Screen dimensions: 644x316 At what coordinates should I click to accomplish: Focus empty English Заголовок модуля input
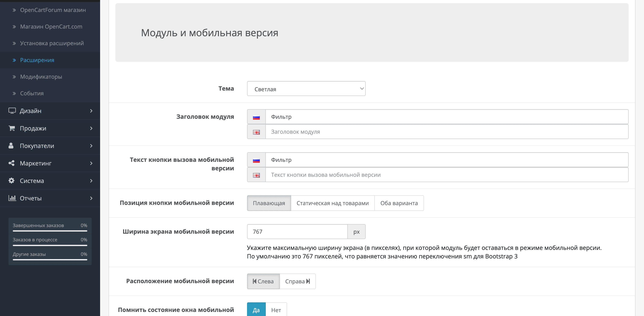pos(447,132)
